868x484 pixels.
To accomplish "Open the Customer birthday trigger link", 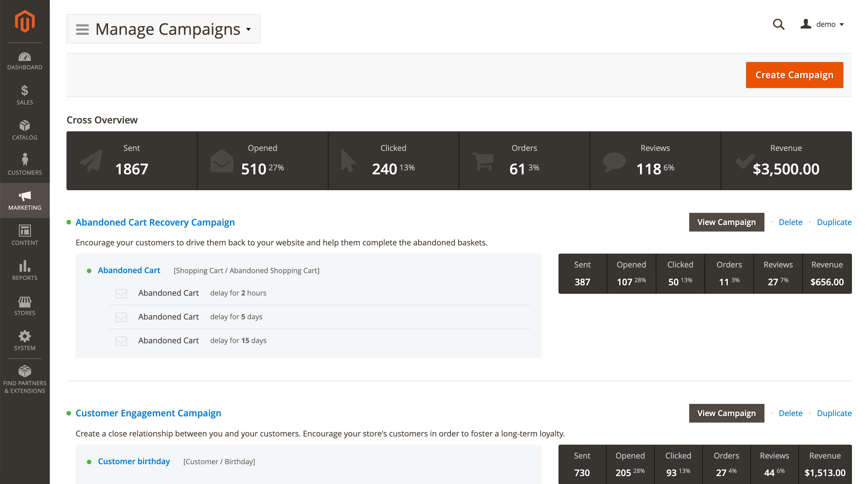I will 134,461.
